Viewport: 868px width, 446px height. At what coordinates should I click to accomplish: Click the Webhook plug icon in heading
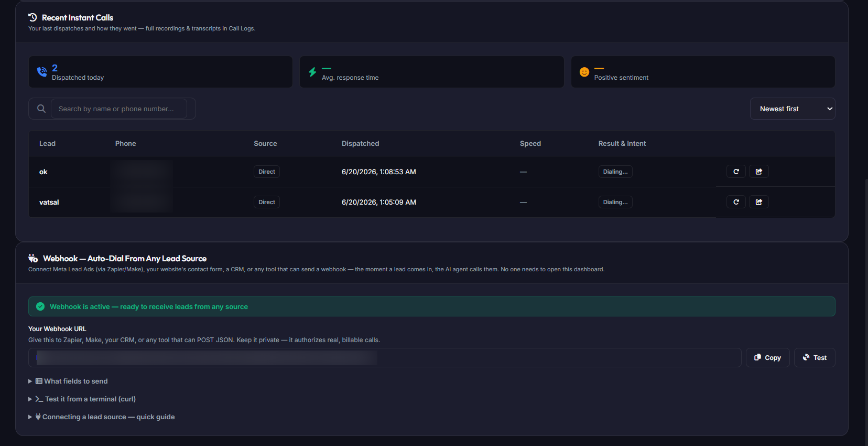[33, 258]
